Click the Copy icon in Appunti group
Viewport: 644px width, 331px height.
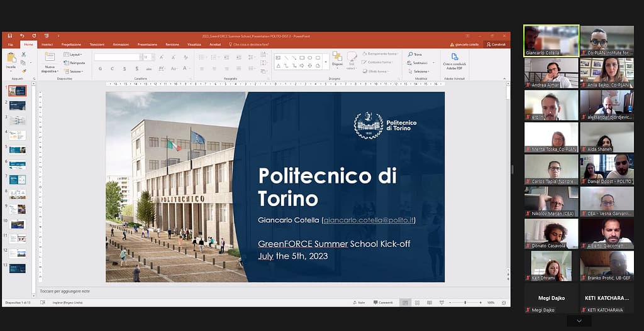23,62
